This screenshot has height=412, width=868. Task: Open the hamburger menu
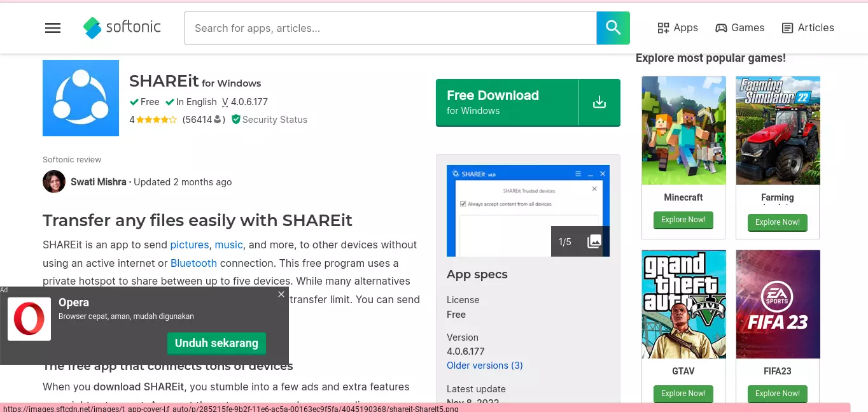coord(53,28)
